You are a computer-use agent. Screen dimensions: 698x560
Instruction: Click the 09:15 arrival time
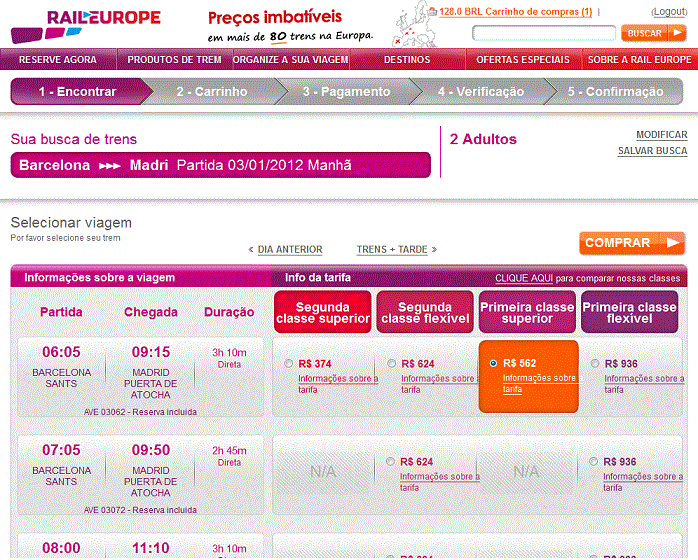pos(151,352)
